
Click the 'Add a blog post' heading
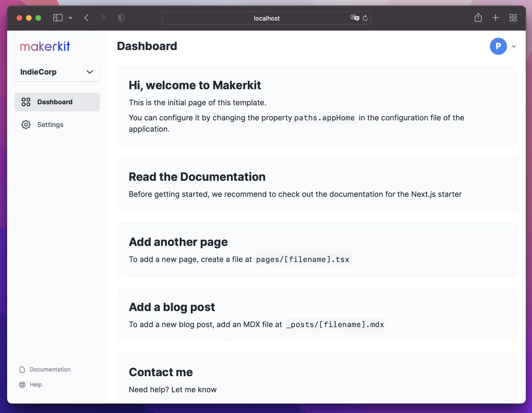pos(172,307)
